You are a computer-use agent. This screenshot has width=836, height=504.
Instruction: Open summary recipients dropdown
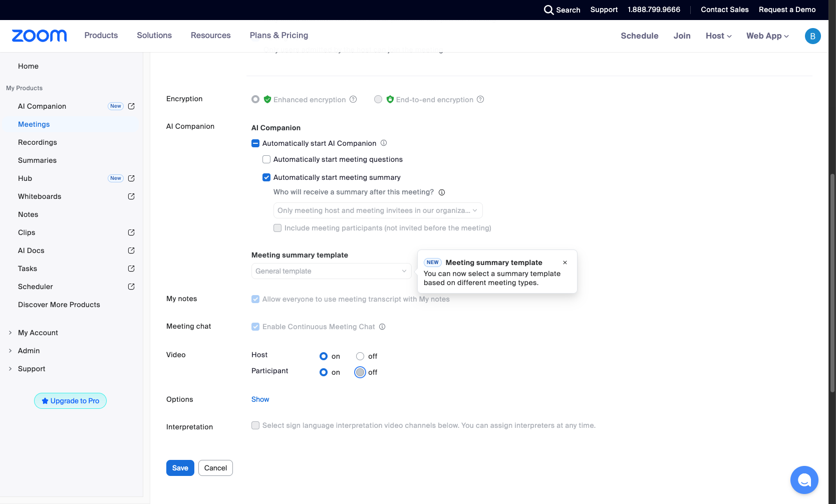click(x=378, y=210)
